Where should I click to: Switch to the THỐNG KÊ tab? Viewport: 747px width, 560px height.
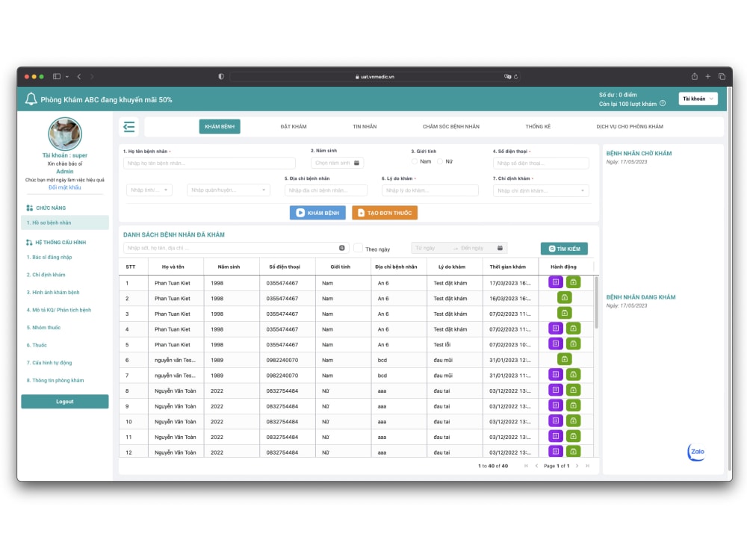(538, 127)
